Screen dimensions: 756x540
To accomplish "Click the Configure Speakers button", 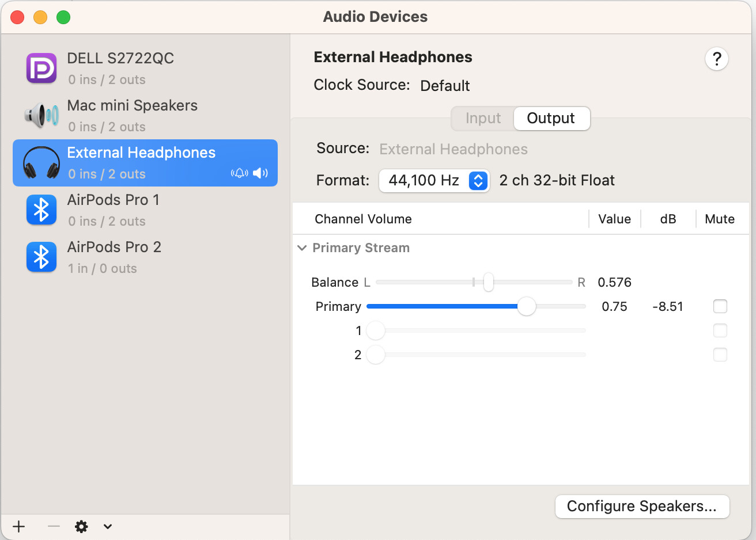I will tap(642, 507).
